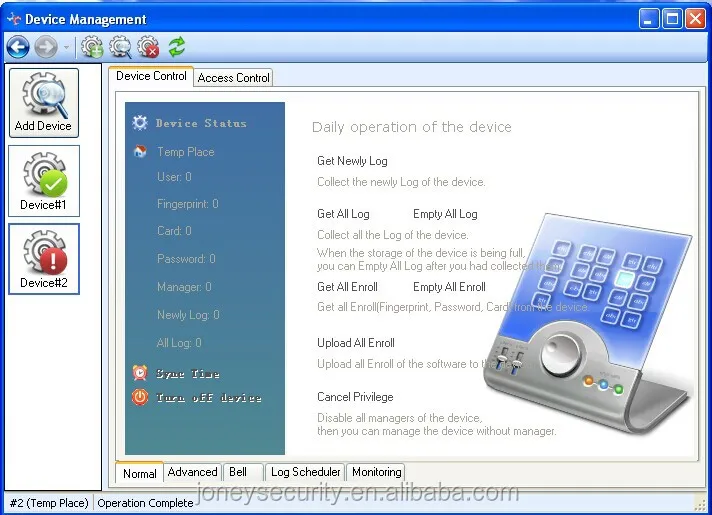The height and width of the screenshot is (515, 712).
Task: Select Add Device in the sidebar
Action: pyautogui.click(x=43, y=103)
